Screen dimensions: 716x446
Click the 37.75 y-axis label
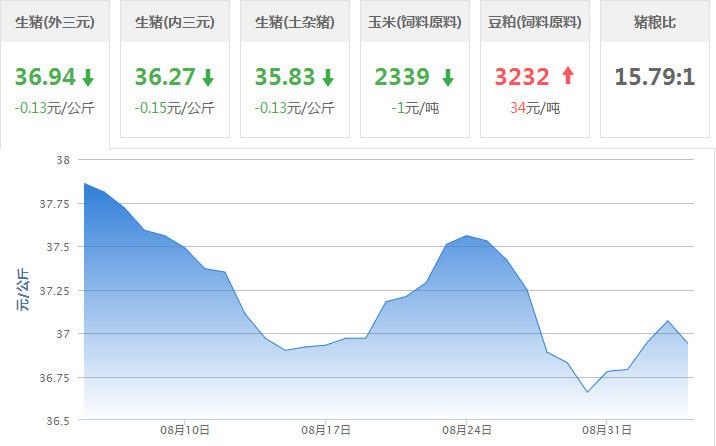tap(55, 204)
